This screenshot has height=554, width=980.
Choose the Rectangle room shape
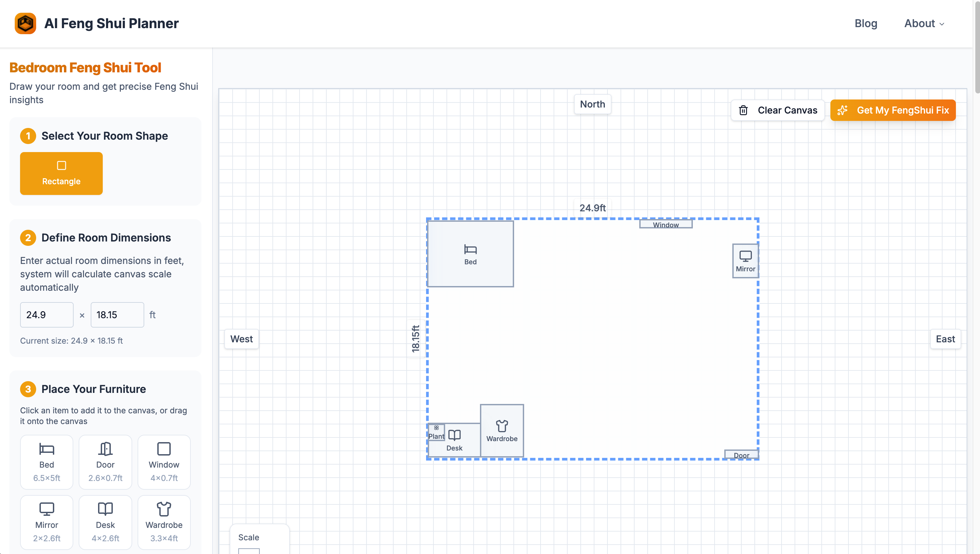point(61,173)
